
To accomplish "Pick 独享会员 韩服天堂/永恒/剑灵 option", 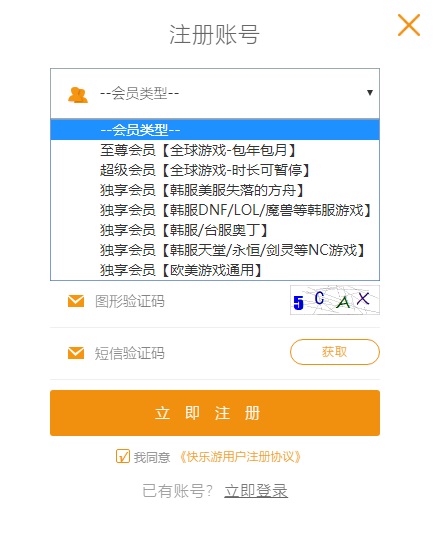I will 215,250.
